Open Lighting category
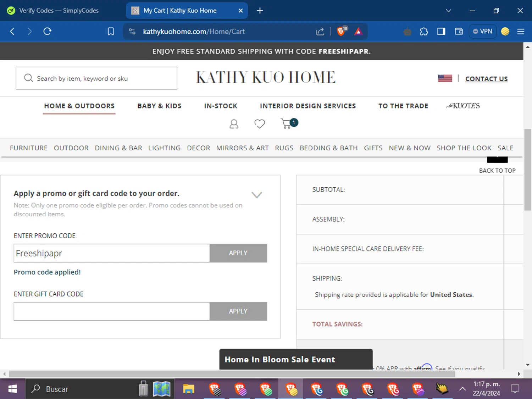 [x=164, y=148]
